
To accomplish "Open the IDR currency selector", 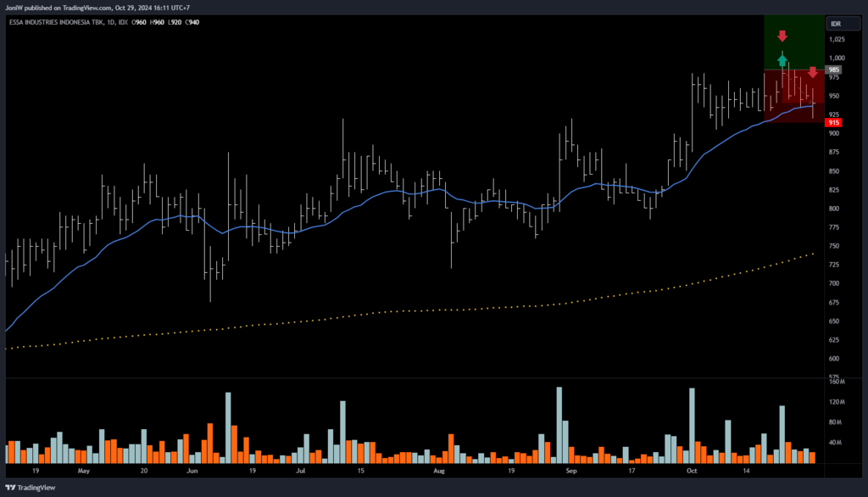I will [835, 24].
